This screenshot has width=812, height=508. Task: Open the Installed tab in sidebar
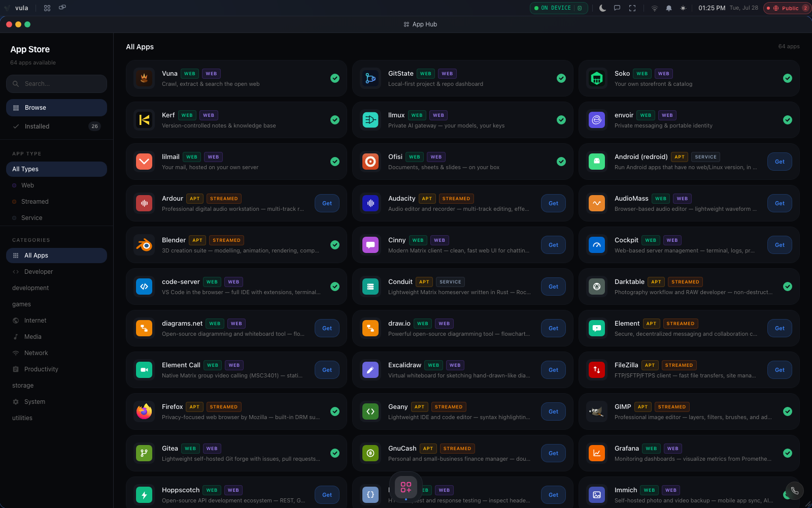tap(56, 126)
